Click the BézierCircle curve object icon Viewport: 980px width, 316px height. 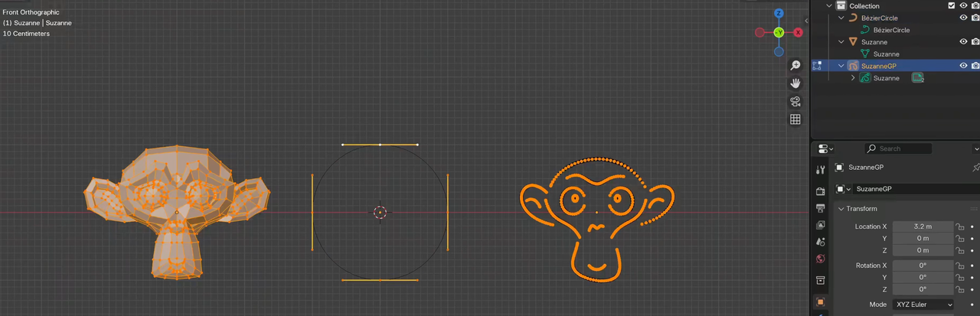pos(852,18)
